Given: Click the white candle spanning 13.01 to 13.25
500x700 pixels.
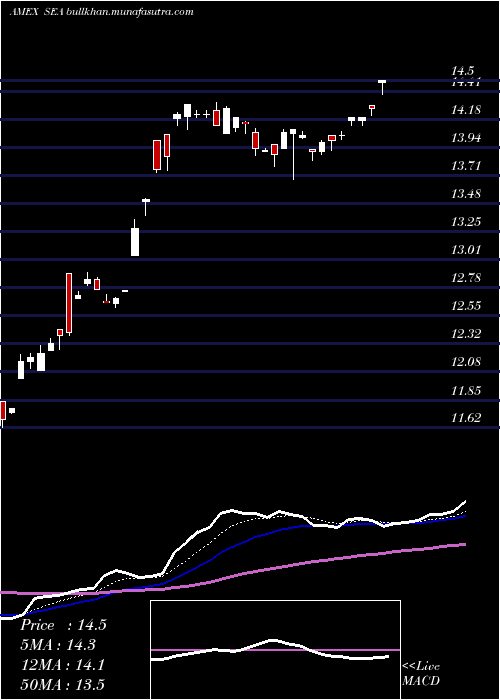Looking at the screenshot, I should [135, 238].
